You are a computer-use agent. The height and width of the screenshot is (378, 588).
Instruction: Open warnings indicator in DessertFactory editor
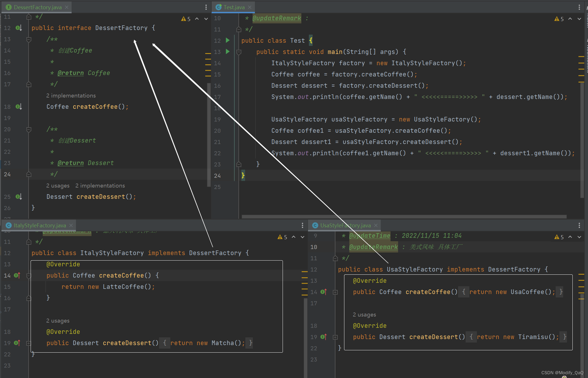coord(186,19)
